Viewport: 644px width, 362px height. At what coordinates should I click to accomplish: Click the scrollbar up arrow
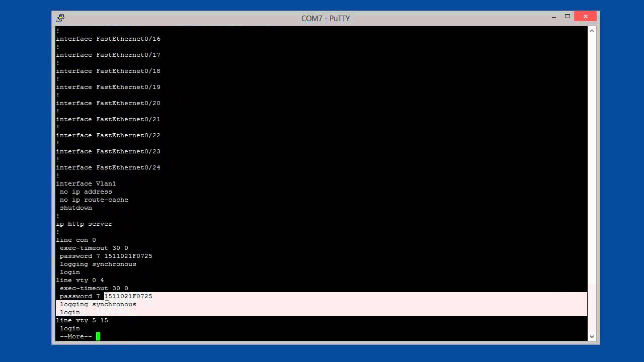pyautogui.click(x=592, y=31)
